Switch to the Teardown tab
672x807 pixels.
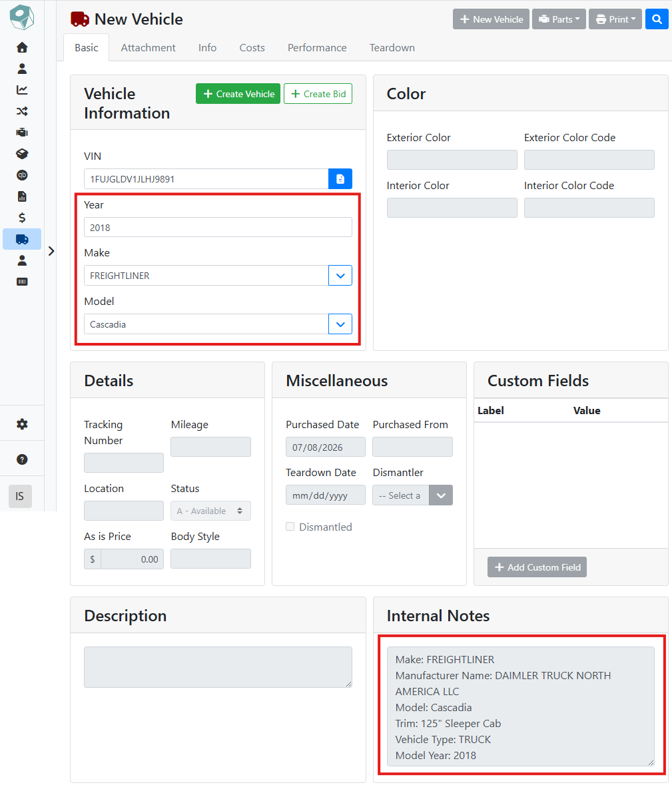392,48
